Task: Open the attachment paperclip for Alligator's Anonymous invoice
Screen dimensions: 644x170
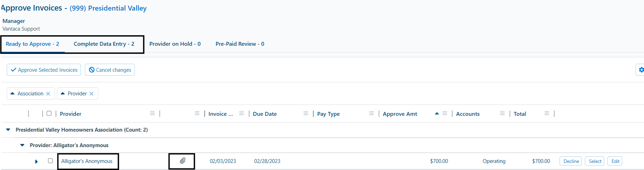Action: [182, 161]
